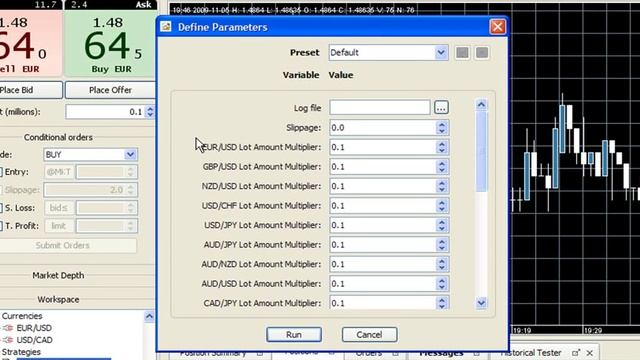Switch to the Messages tab
640x360 pixels.
[441, 353]
